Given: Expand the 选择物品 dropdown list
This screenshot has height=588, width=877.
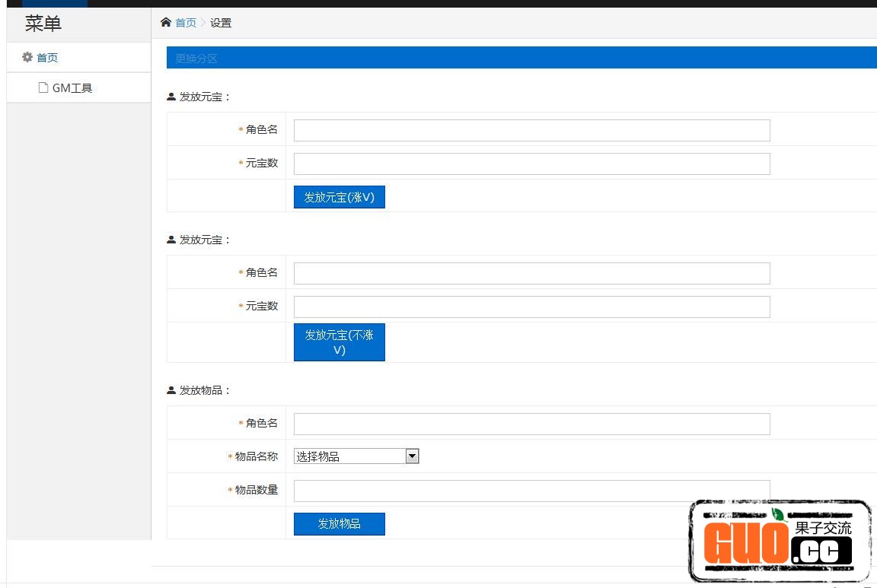Looking at the screenshot, I should coord(356,456).
